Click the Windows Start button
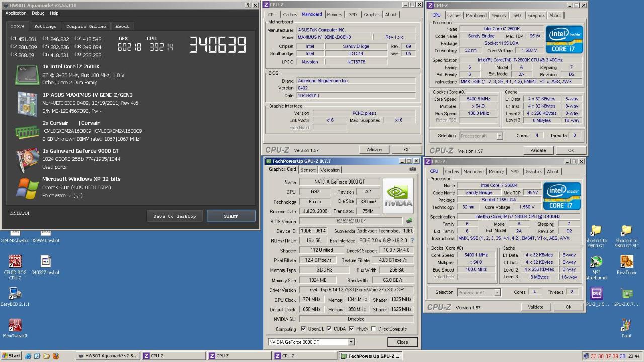644x362 pixels. tap(11, 356)
